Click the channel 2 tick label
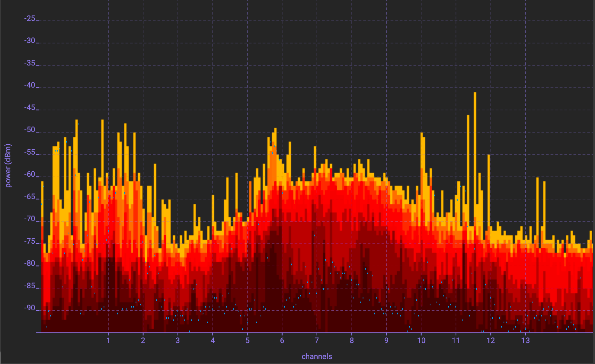This screenshot has height=364, width=595. point(143,340)
